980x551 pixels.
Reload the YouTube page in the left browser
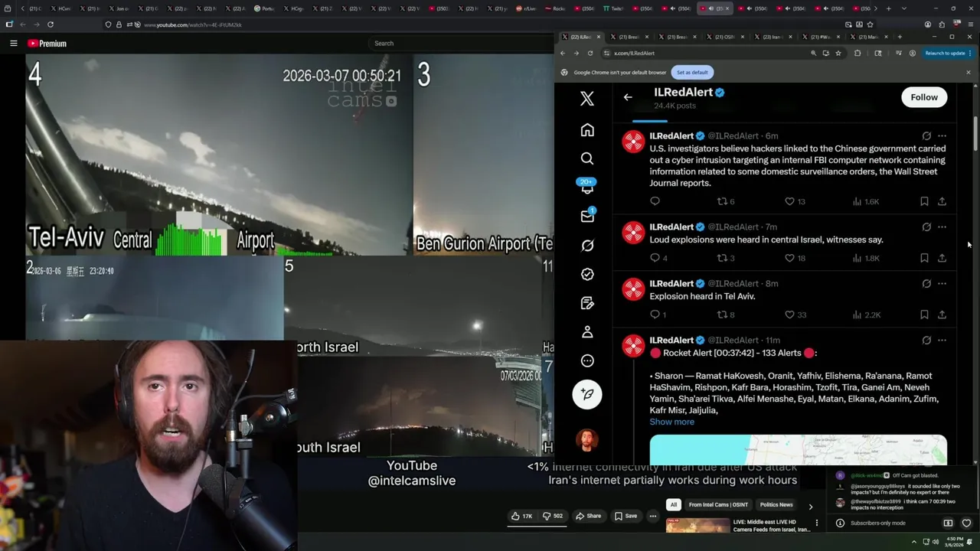51,24
